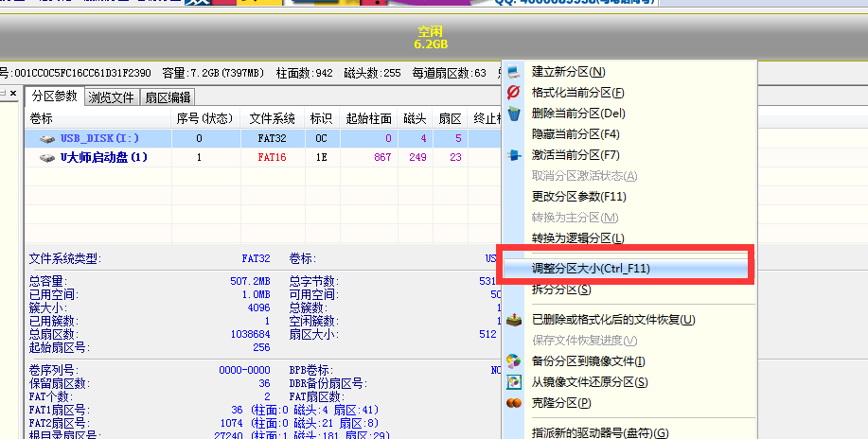Choose 从镜像文件还原分区(S)
868x439 pixels.
coord(590,382)
